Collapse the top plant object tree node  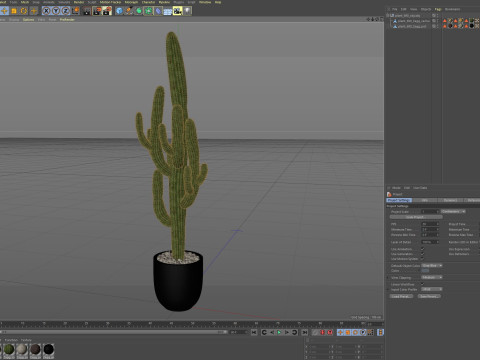click(x=388, y=15)
